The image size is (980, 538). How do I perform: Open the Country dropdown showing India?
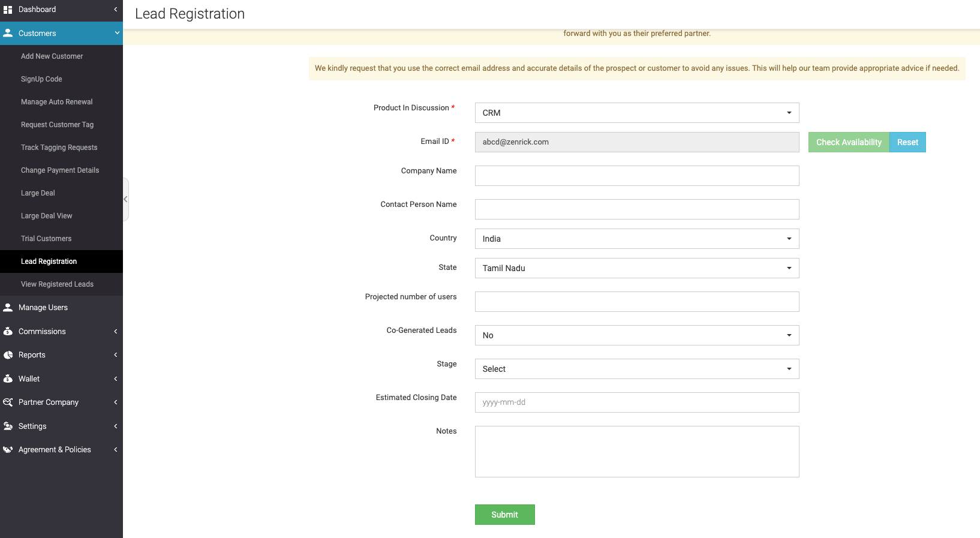click(x=636, y=239)
